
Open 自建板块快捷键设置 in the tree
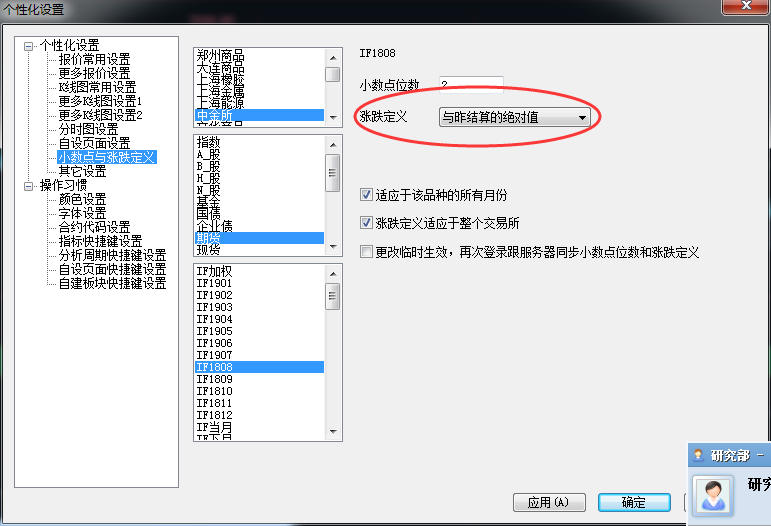pos(113,283)
